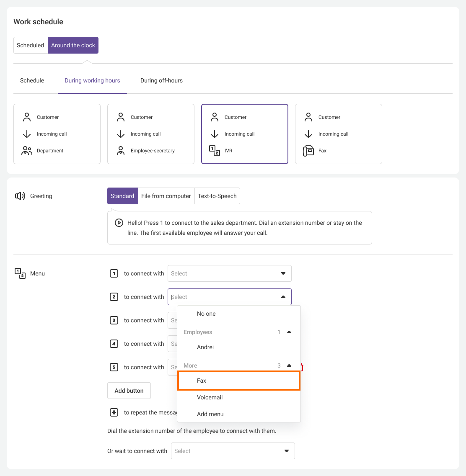Open the 'Or wait to connect with' dropdown
Screen dimensions: 466x476
click(233, 451)
